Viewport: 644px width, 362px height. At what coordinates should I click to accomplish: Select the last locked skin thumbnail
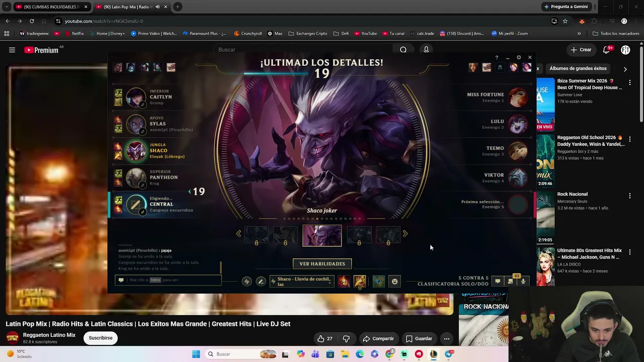tap(388, 235)
